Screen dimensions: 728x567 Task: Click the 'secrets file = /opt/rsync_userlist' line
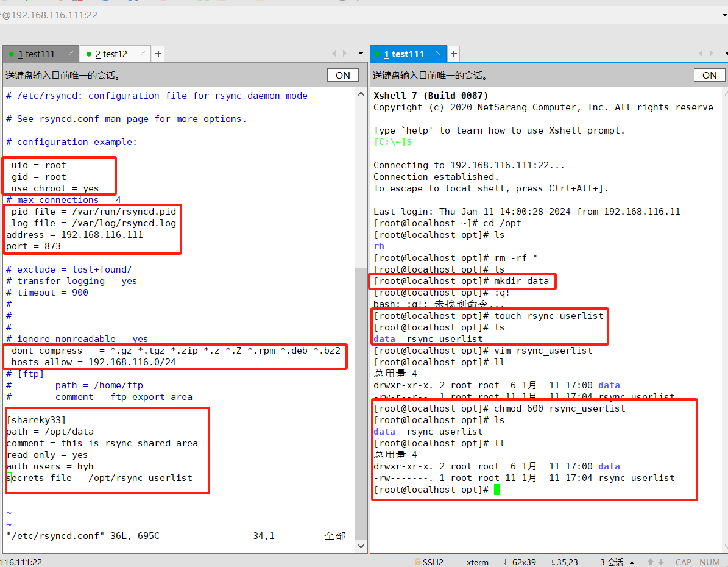click(x=99, y=478)
